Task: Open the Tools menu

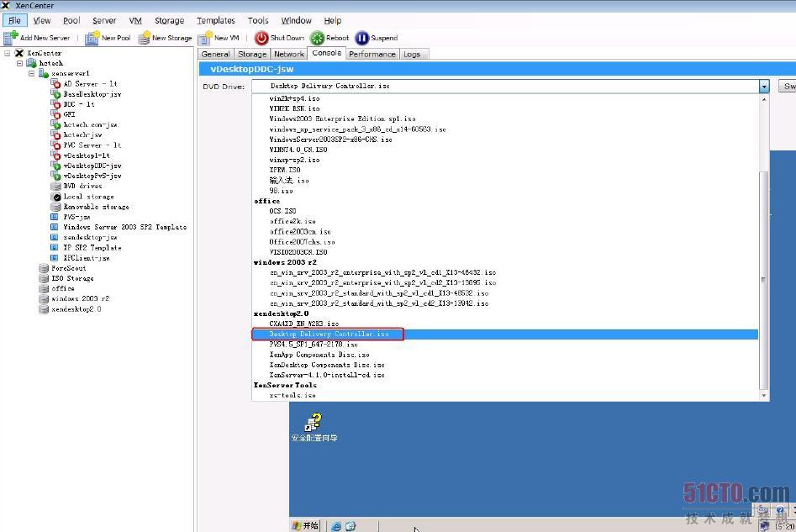Action: (258, 20)
